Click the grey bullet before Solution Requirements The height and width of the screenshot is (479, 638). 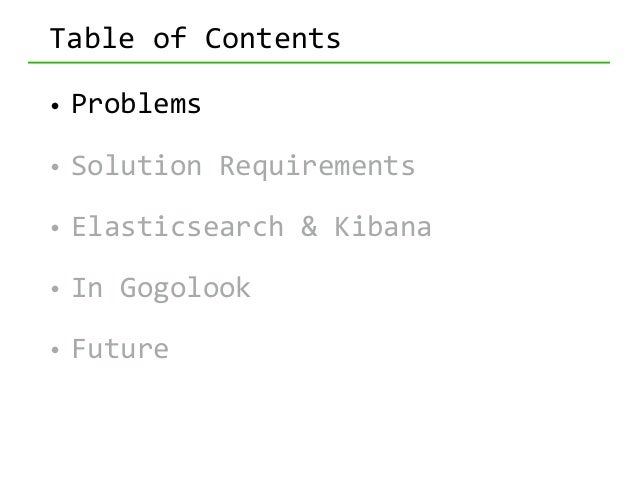click(x=55, y=167)
